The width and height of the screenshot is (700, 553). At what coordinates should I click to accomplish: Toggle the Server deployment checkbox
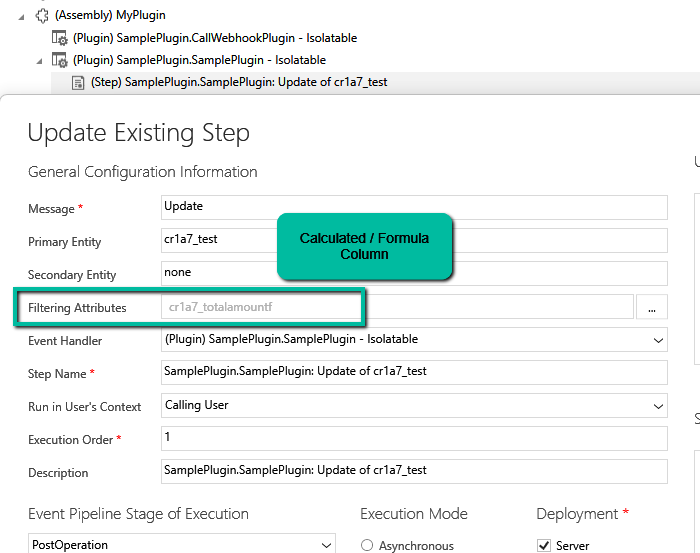544,545
